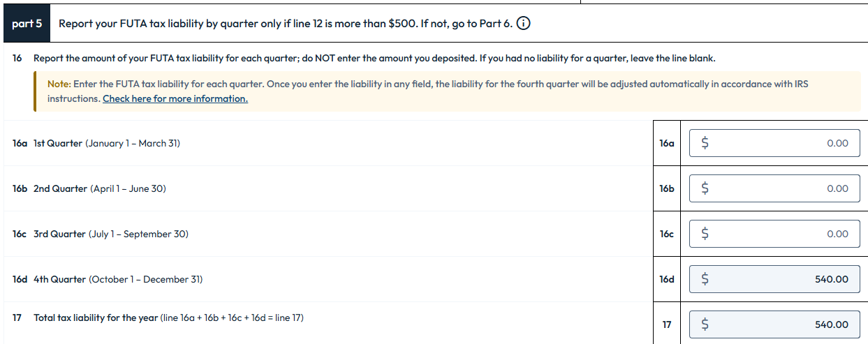Select the line 17 total liability field

point(774,324)
